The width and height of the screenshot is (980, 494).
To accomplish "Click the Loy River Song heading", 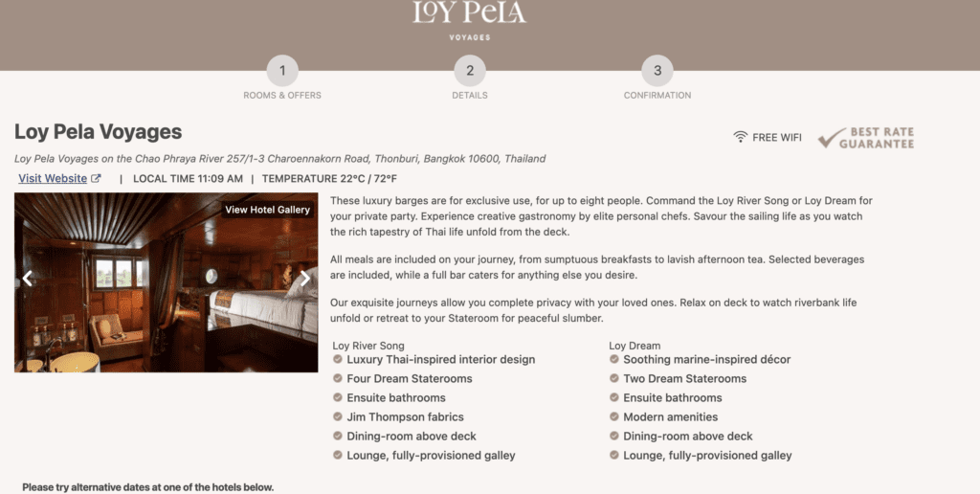I will pos(368,346).
